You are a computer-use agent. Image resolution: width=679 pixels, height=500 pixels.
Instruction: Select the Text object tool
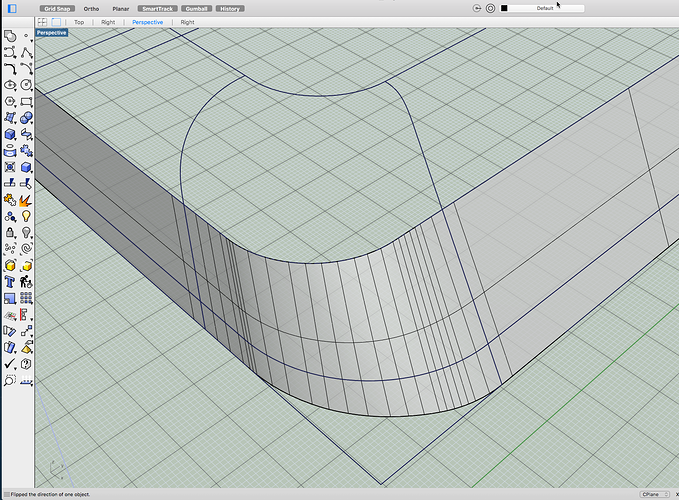point(10,281)
